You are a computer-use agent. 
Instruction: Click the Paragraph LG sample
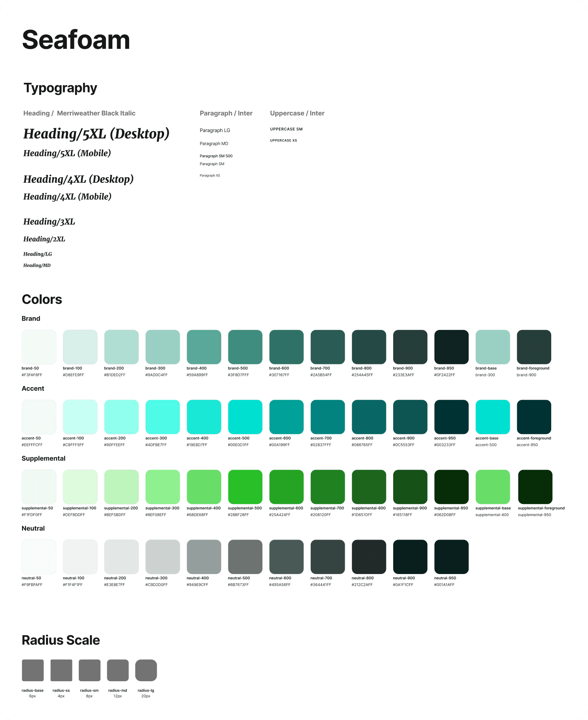coord(215,130)
